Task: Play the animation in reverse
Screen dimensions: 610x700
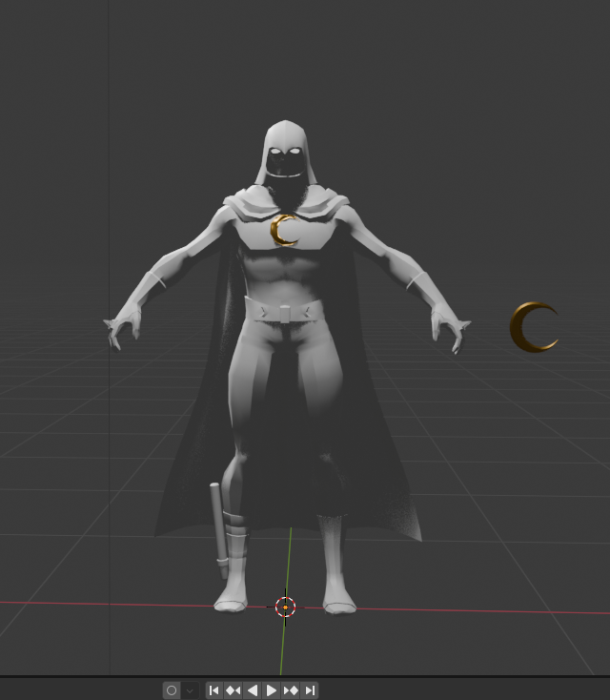Action: (x=253, y=690)
